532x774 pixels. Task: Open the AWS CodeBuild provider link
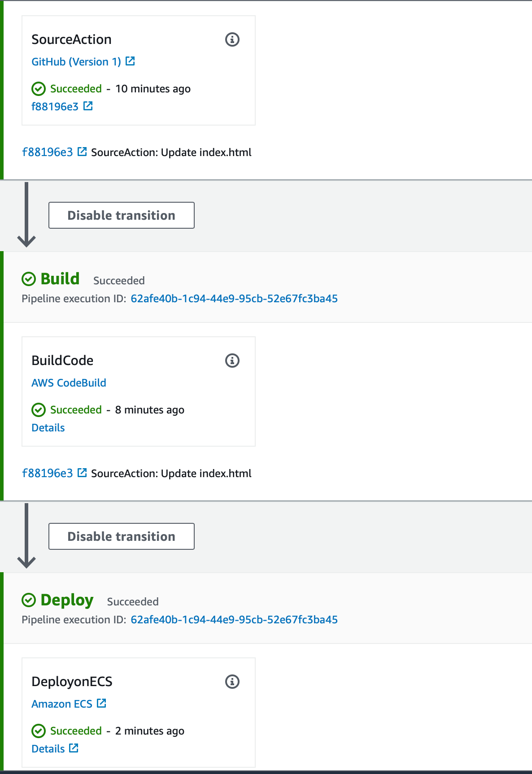69,383
